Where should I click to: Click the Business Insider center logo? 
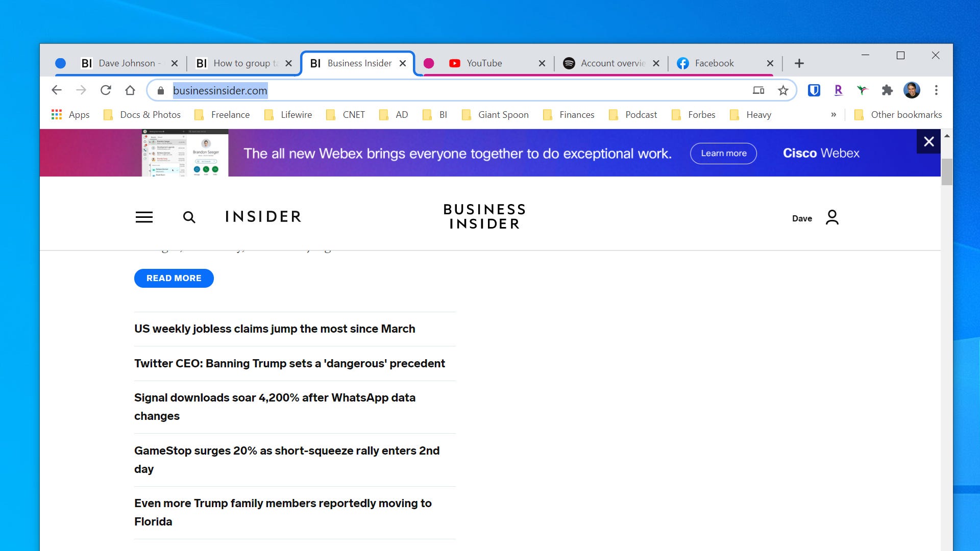click(x=484, y=217)
